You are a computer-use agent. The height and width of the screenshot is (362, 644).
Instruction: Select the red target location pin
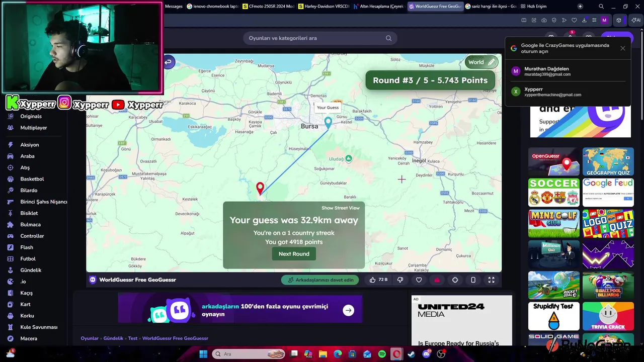point(260,189)
